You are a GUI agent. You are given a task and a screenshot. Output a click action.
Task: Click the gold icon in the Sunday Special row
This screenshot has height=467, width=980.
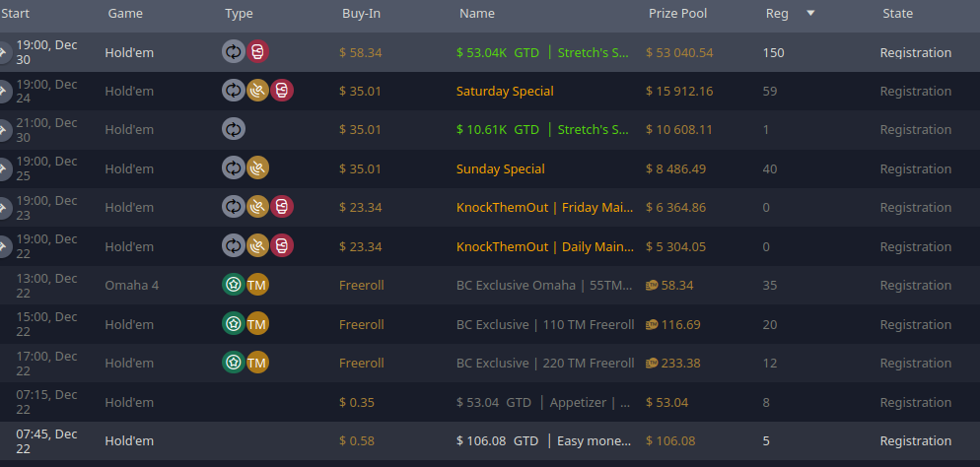point(257,167)
